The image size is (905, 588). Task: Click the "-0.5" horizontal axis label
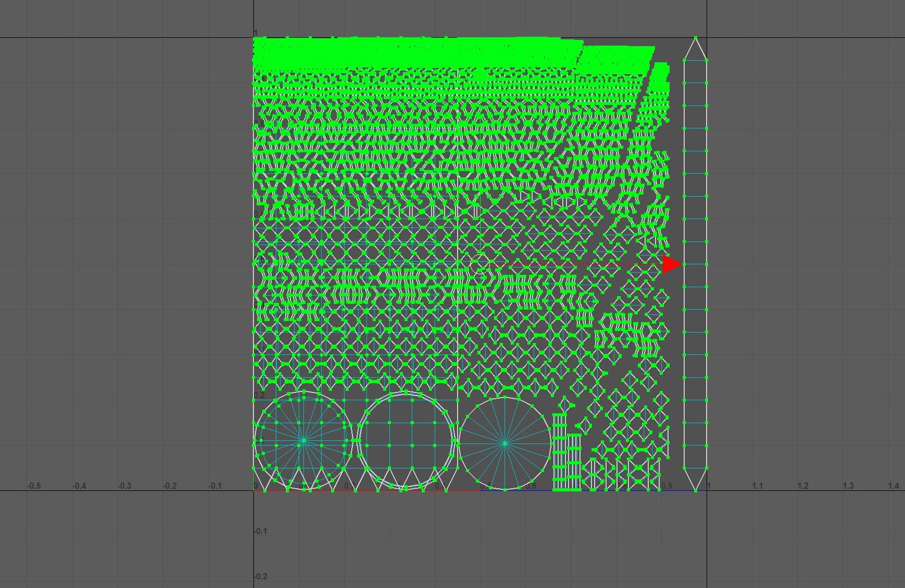[34, 486]
